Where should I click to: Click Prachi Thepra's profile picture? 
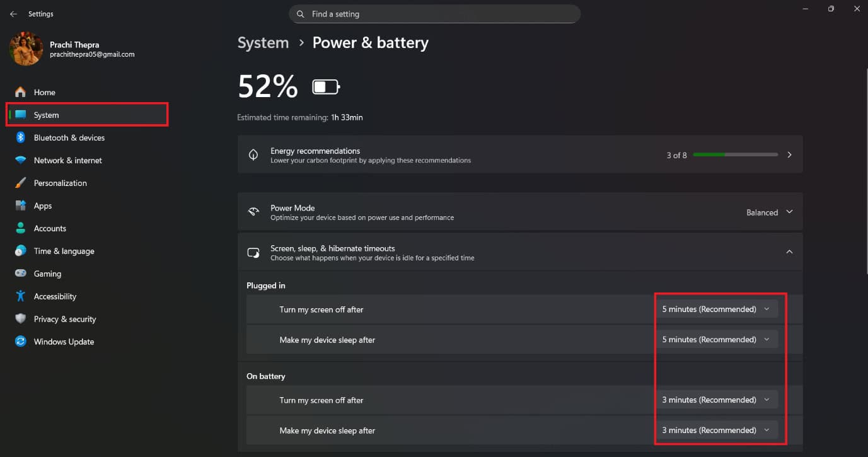coord(26,48)
